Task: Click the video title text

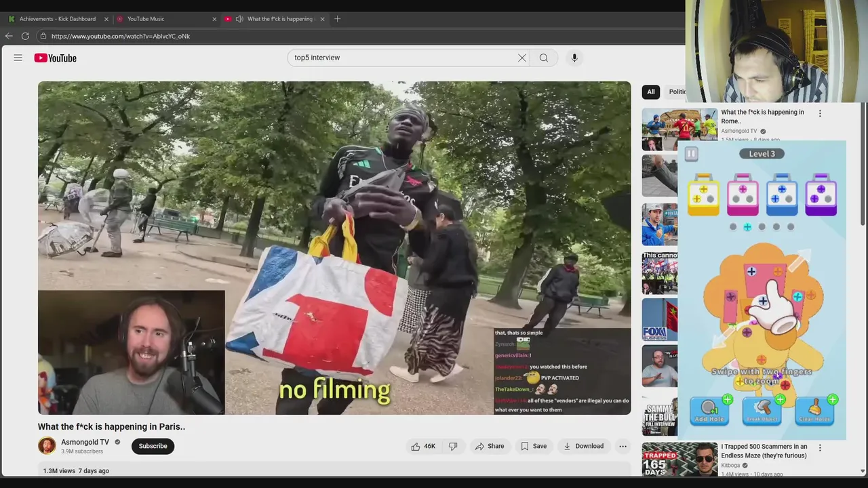Action: pyautogui.click(x=111, y=426)
